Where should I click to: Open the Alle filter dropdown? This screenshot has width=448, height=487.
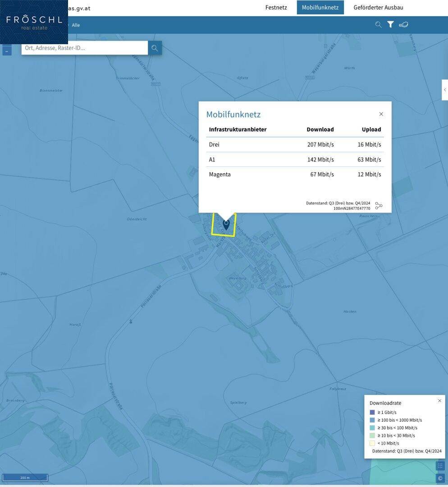(x=76, y=25)
